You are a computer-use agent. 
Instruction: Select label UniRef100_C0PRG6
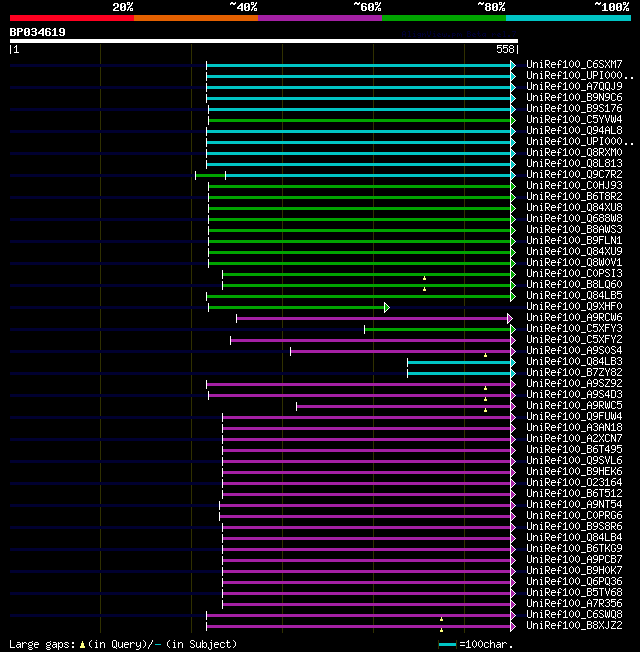point(574,516)
